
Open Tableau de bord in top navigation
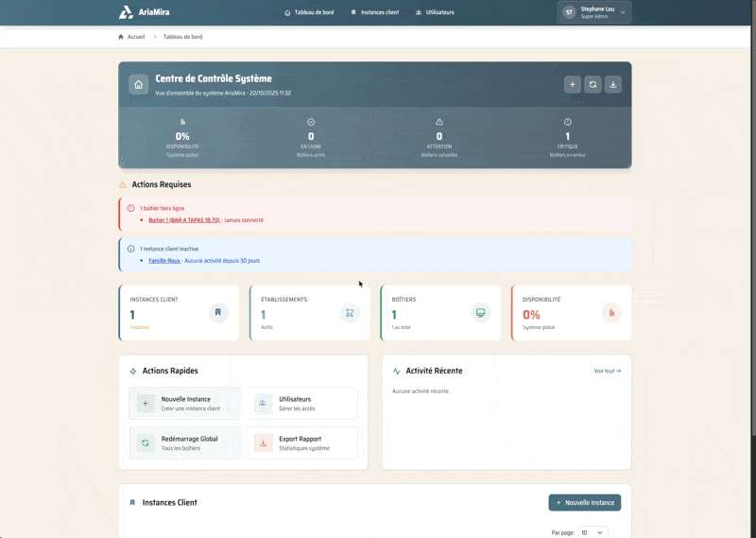click(x=309, y=12)
